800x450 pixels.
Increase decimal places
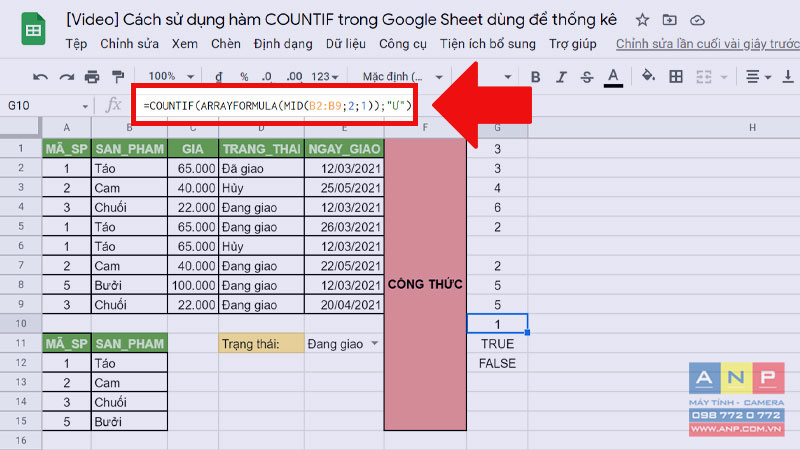point(294,77)
